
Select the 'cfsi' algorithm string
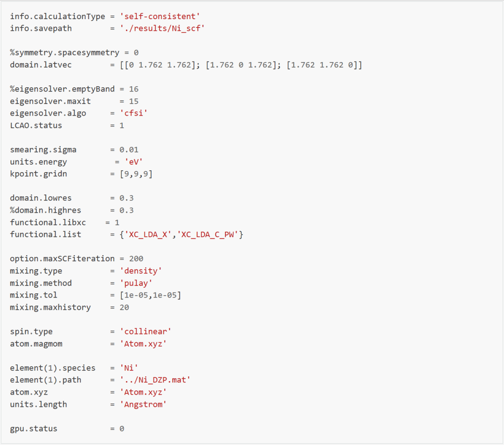(134, 113)
